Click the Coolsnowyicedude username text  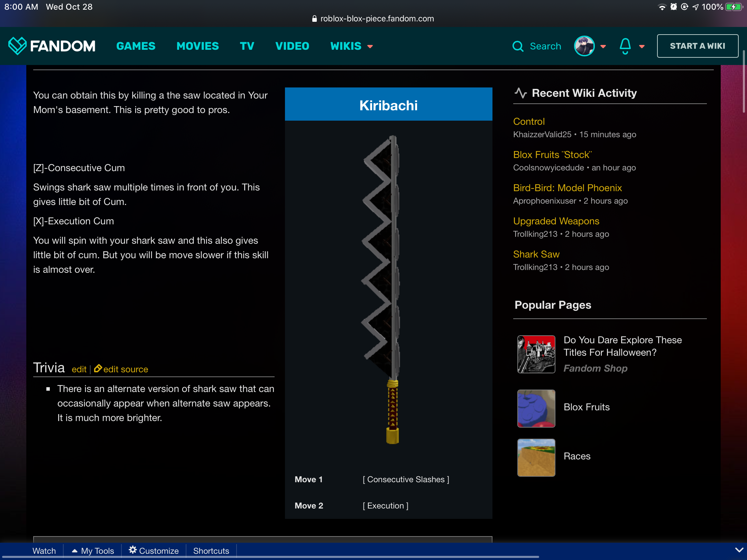click(548, 168)
